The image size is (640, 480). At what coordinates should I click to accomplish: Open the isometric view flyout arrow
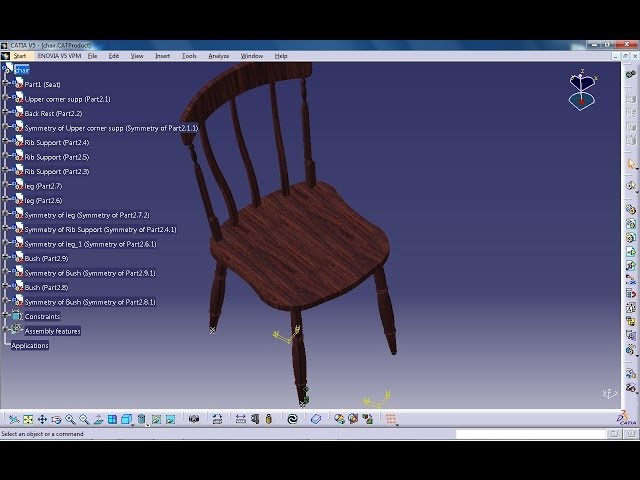(x=133, y=424)
